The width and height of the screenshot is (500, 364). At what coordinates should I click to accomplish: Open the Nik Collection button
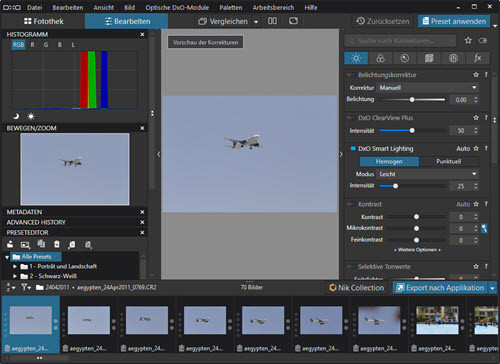357,288
